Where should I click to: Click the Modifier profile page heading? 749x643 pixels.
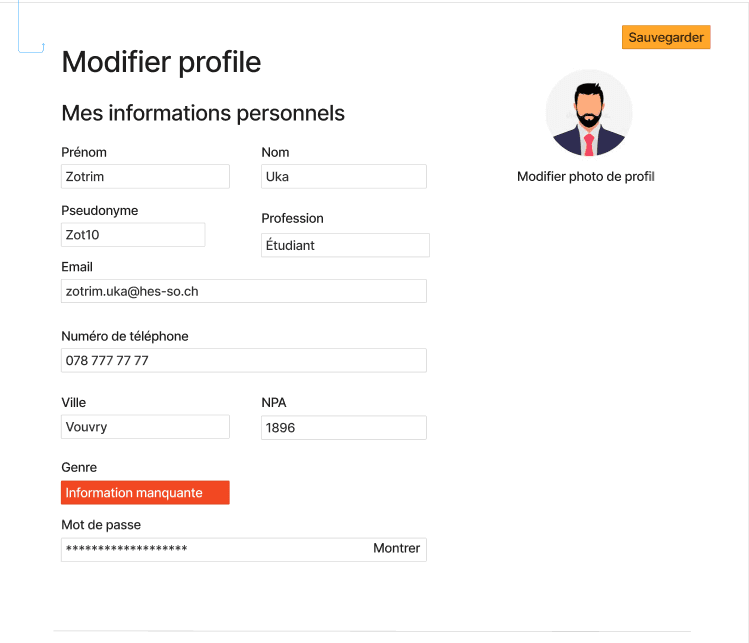coord(161,62)
